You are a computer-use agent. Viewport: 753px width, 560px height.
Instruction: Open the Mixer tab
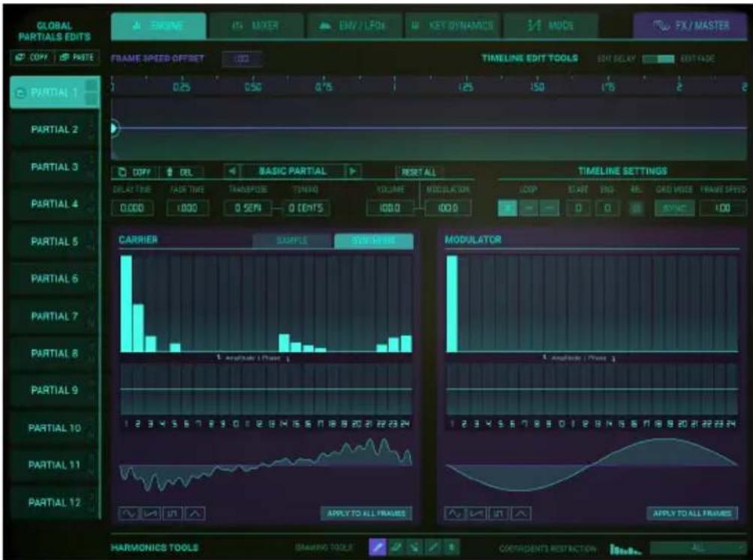(x=257, y=26)
